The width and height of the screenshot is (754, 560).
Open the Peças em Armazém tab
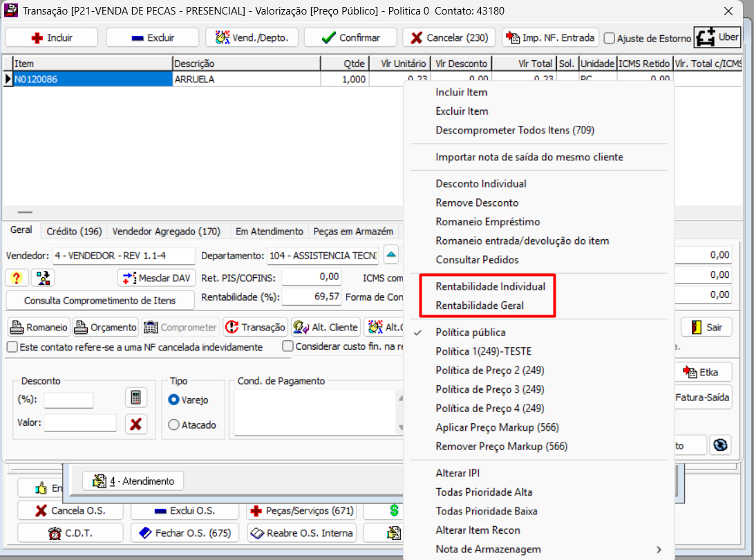[353, 232]
